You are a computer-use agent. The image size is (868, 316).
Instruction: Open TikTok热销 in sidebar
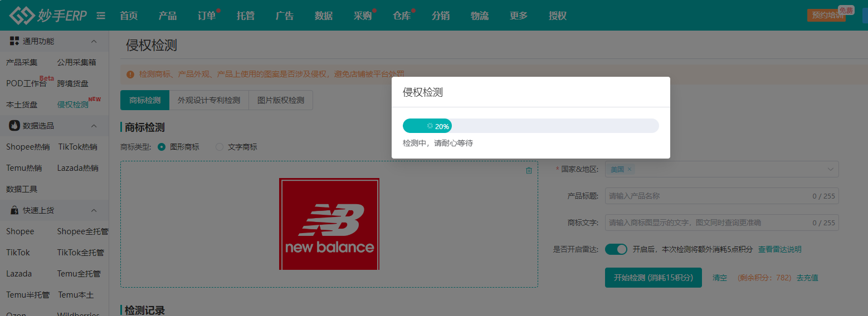(78, 147)
